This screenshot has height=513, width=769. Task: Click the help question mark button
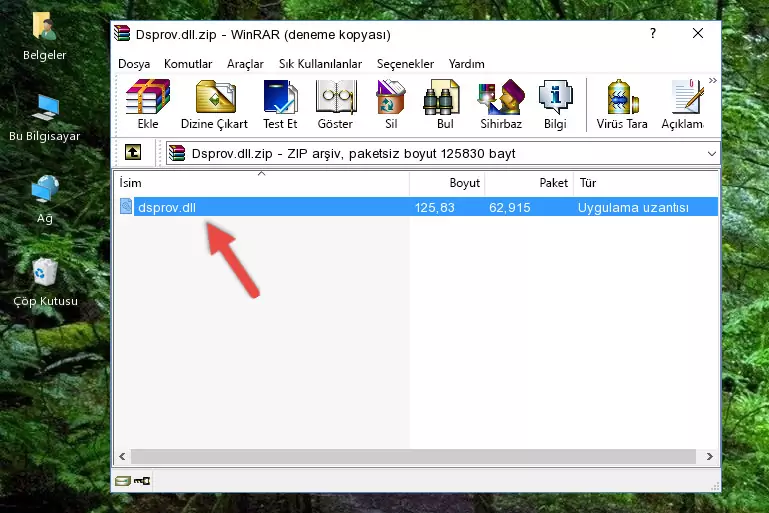tap(653, 33)
